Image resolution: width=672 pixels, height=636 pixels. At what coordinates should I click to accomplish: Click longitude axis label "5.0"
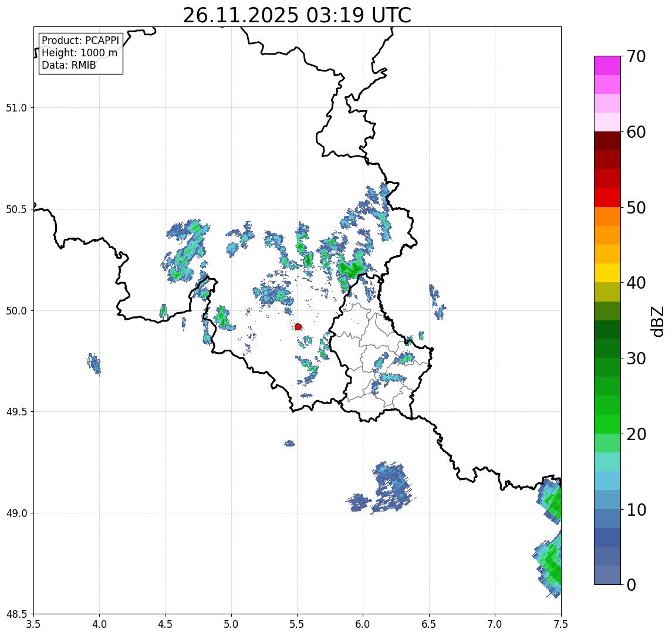click(x=231, y=624)
